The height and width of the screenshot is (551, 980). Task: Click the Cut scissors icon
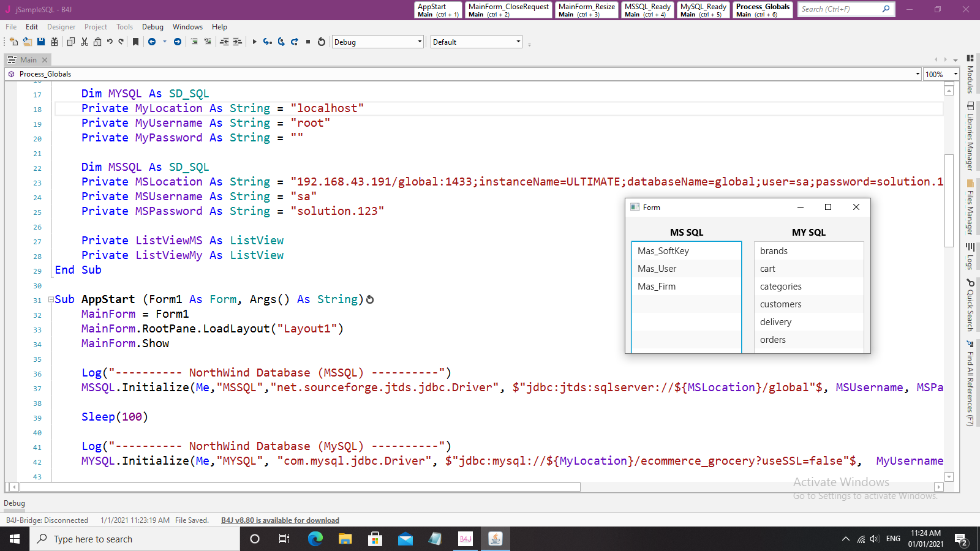[x=85, y=42]
